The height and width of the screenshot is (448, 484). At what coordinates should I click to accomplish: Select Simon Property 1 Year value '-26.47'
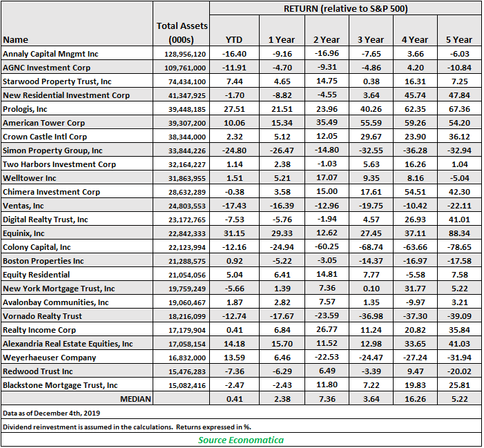[x=282, y=150]
